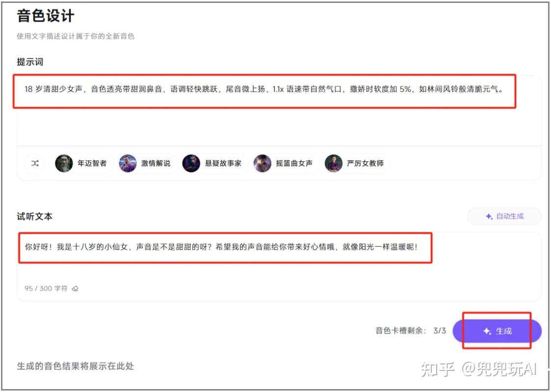Click the sparkle icon in 自动生成
Screen dimensions: 551x392
pyautogui.click(x=489, y=216)
